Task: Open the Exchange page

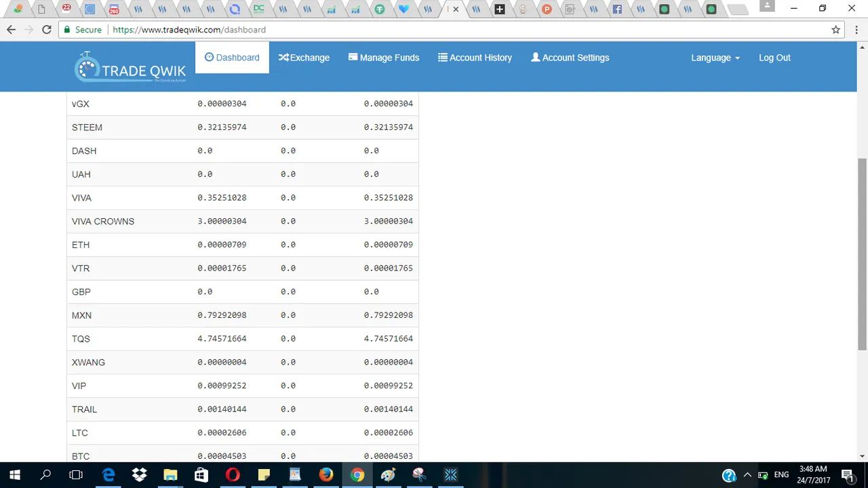Action: (304, 58)
